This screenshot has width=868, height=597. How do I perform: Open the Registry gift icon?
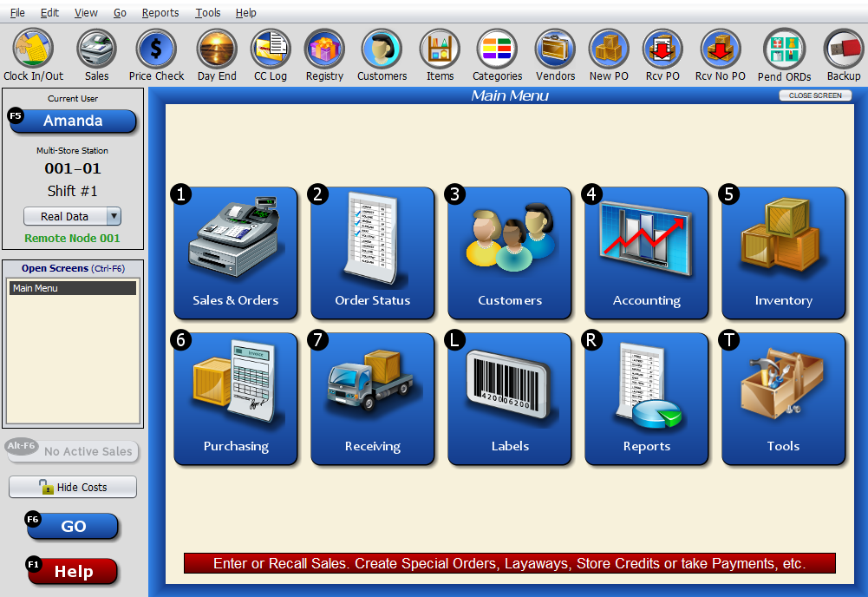[x=324, y=49]
